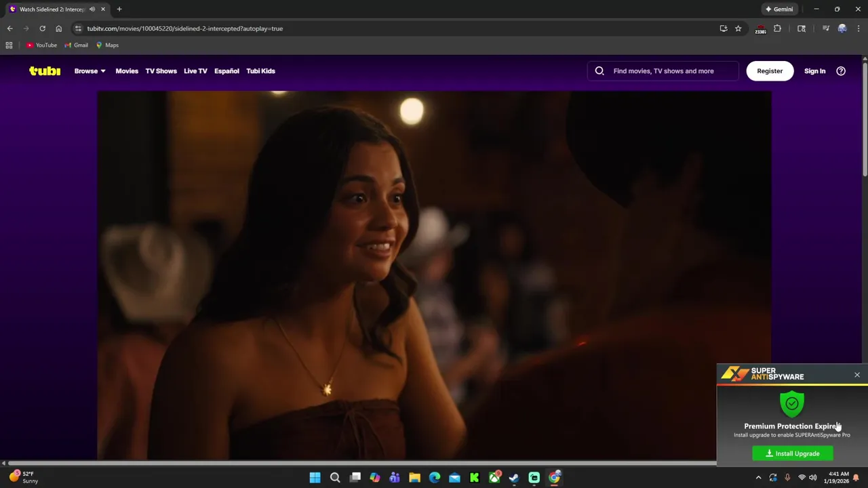Image resolution: width=868 pixels, height=488 pixels.
Task: Open Gemini in Chrome
Action: pyautogui.click(x=779, y=9)
